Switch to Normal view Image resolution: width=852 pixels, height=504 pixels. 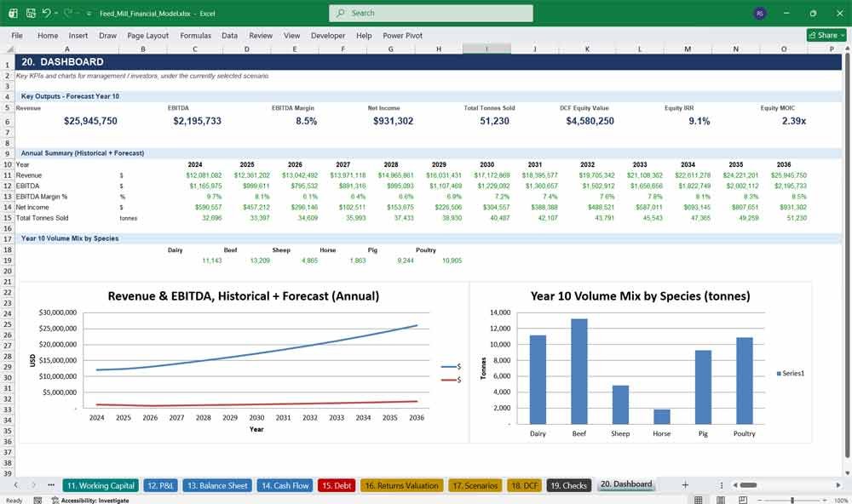699,501
